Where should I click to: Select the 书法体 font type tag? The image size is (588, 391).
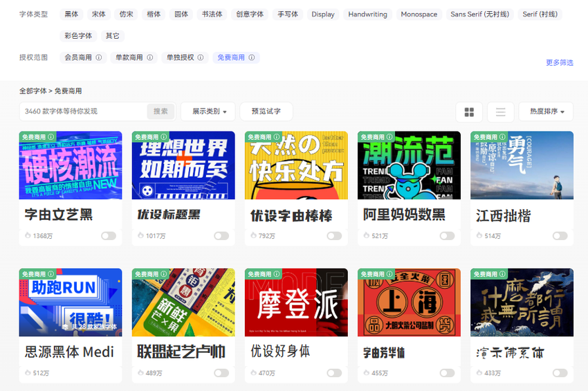[212, 14]
